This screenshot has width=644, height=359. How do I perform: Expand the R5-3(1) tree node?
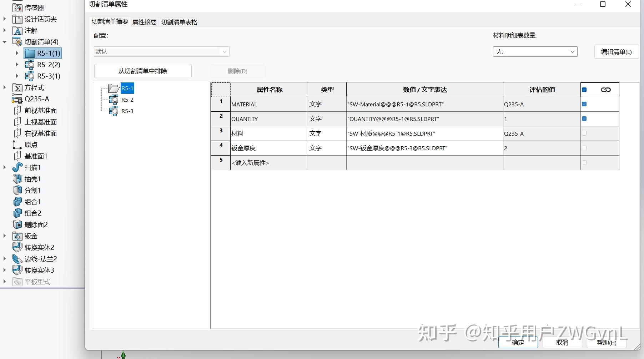(17, 76)
